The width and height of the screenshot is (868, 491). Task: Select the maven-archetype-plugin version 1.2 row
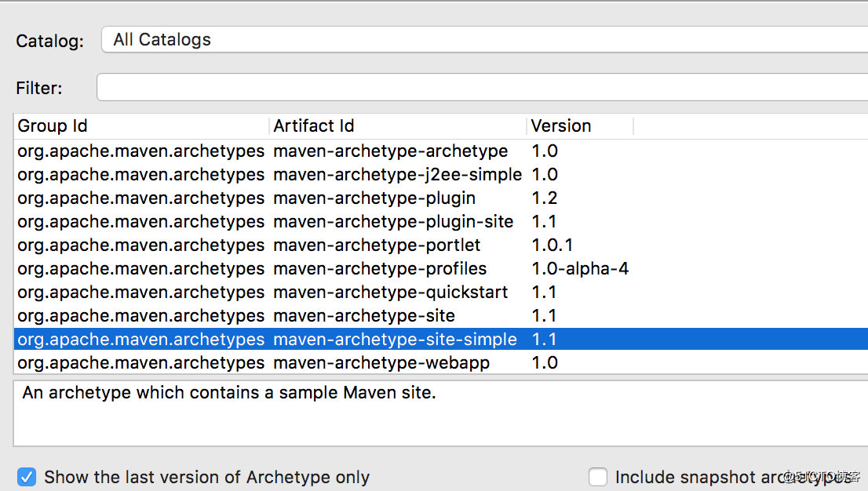point(440,198)
